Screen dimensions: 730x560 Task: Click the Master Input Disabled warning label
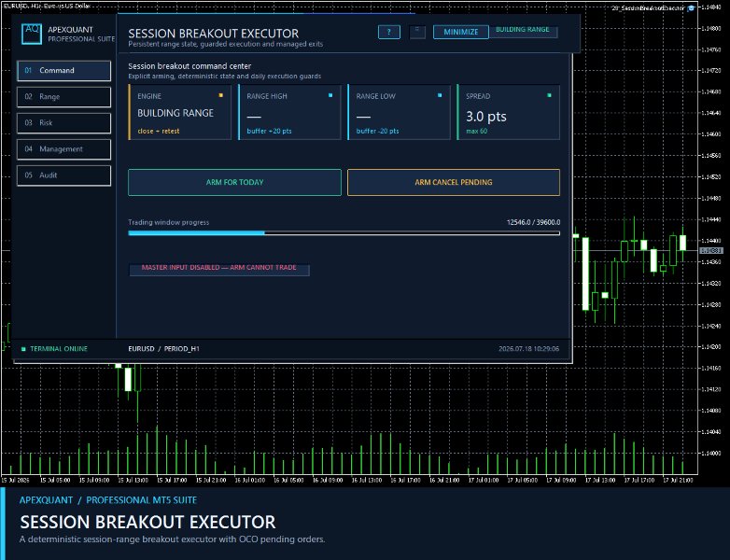(x=219, y=269)
